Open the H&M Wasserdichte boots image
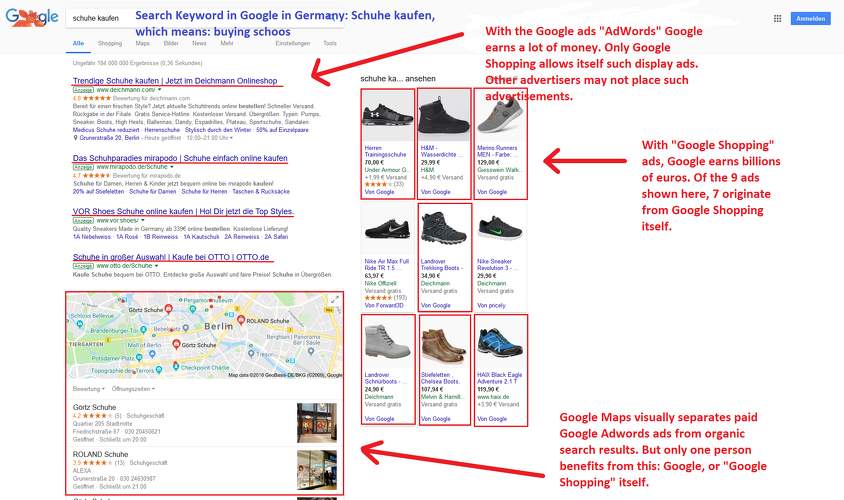 (x=444, y=115)
